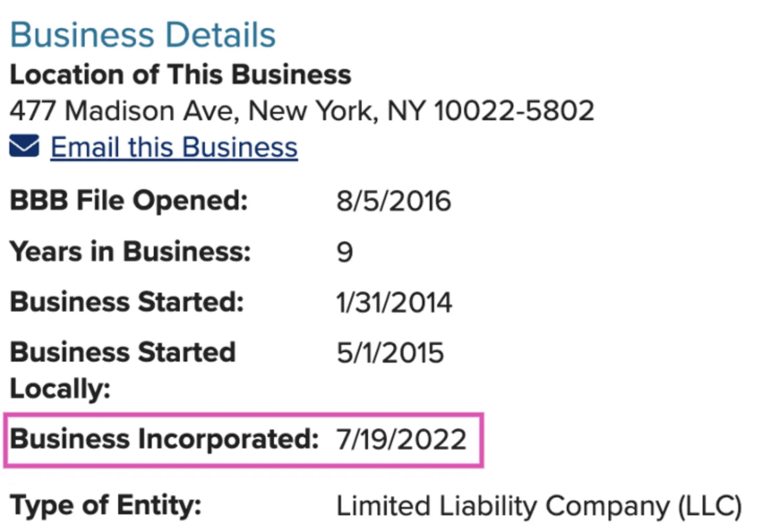This screenshot has height=532, width=780.
Task: Click the Type of Entity label
Action: coord(105,505)
